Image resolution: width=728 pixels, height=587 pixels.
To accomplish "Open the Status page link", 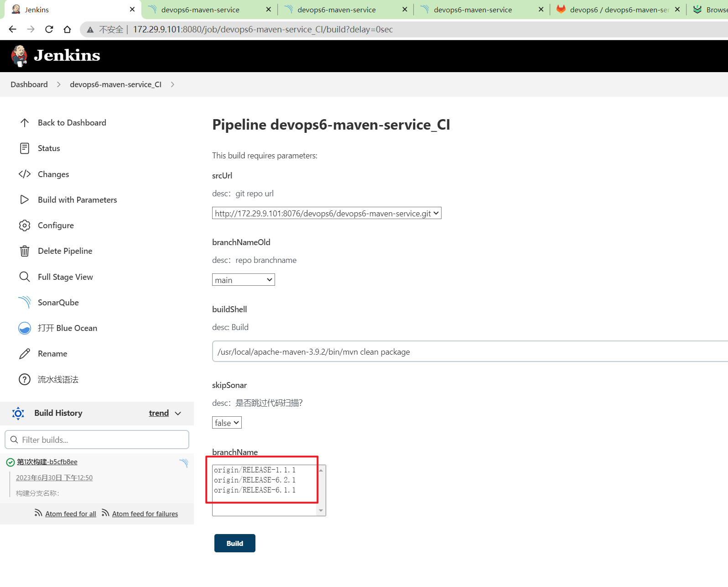I will pyautogui.click(x=49, y=148).
